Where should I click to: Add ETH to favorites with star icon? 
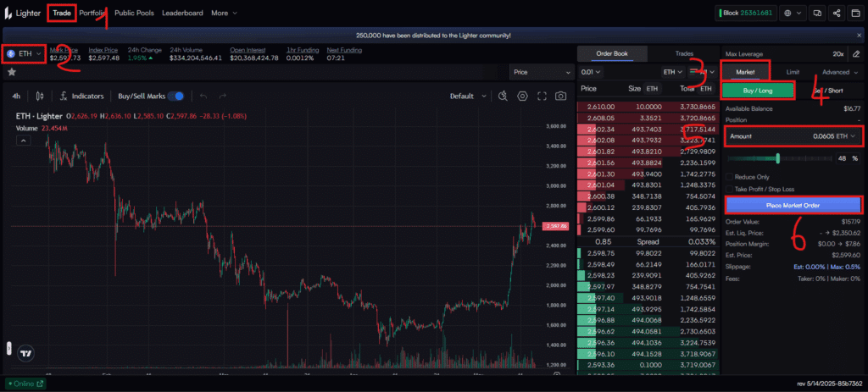12,72
